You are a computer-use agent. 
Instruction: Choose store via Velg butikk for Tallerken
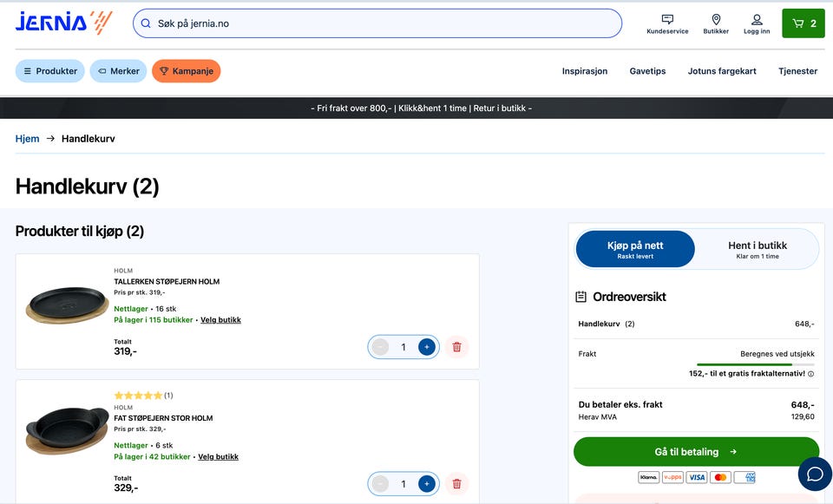pos(220,320)
